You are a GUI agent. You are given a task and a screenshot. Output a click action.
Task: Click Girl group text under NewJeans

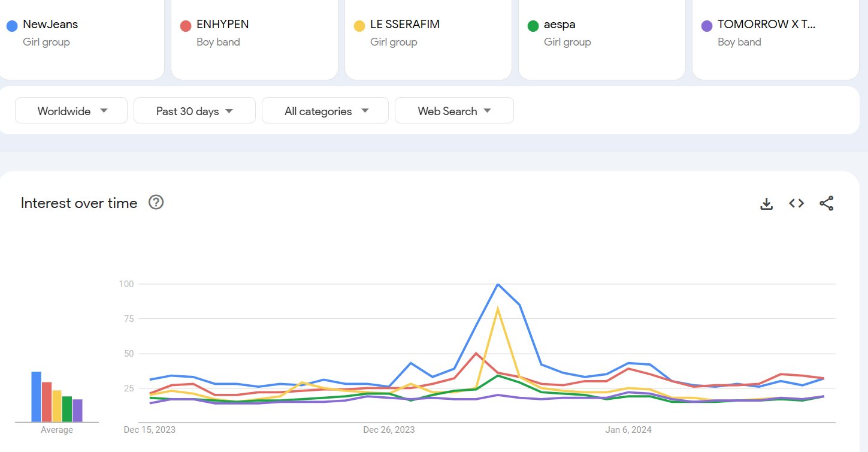click(x=46, y=42)
